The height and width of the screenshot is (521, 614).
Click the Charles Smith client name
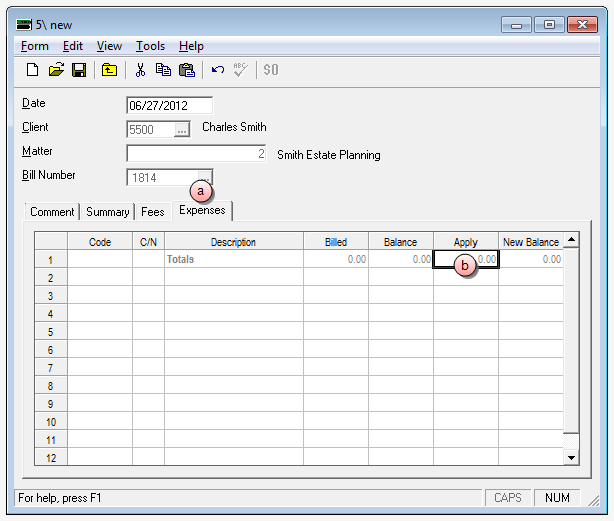234,127
